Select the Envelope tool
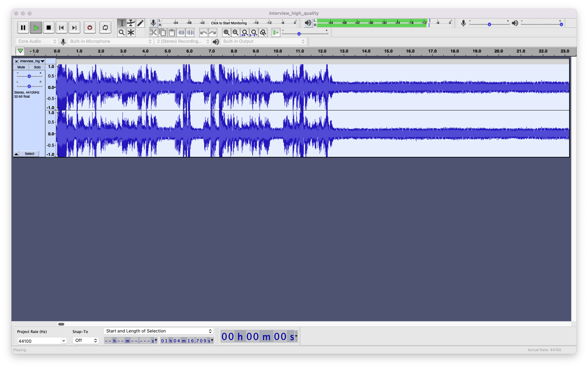Viewport: 588px width, 368px height. (x=131, y=23)
